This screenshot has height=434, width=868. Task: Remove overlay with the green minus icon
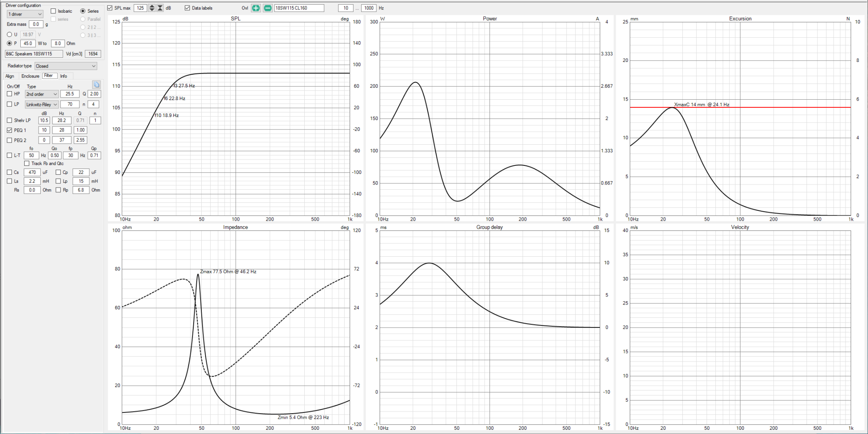[267, 8]
